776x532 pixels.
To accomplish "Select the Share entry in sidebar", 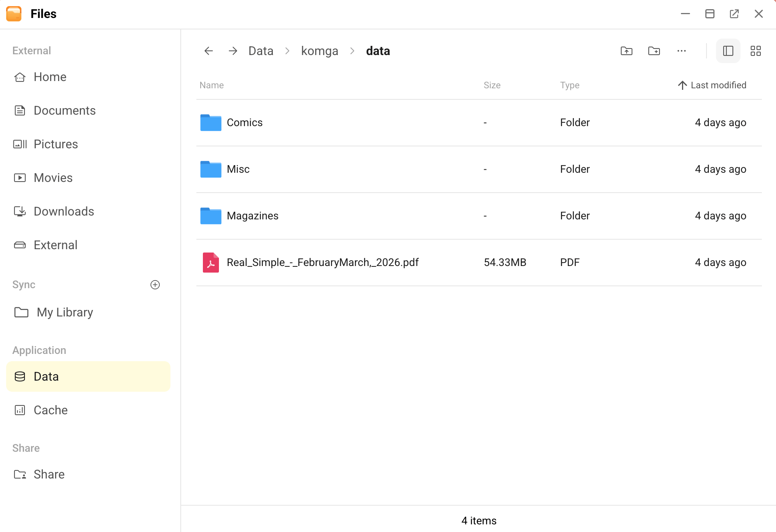I will (x=49, y=474).
